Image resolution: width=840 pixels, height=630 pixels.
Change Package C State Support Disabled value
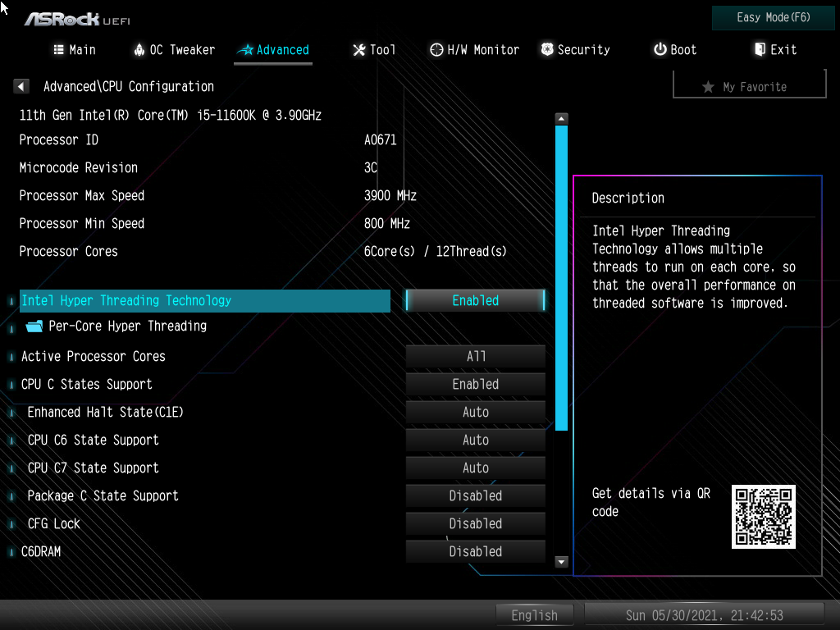[476, 495]
